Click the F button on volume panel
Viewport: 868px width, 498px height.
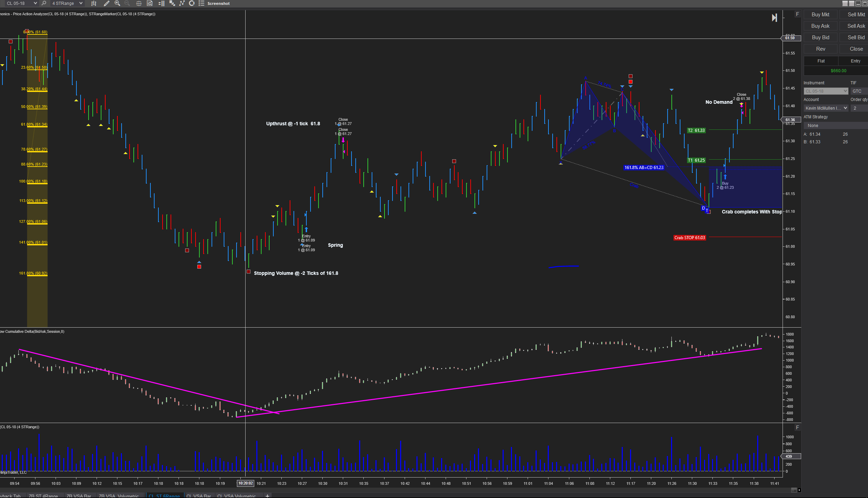(x=797, y=427)
